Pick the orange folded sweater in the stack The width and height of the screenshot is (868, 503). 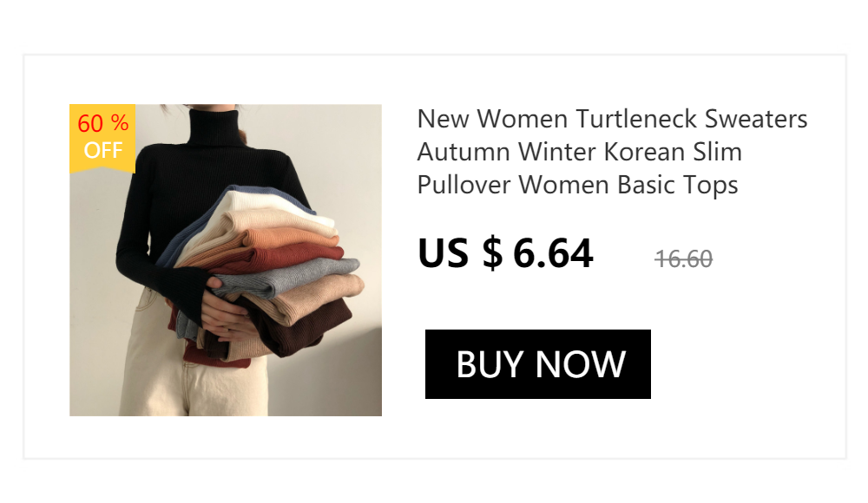point(291,238)
